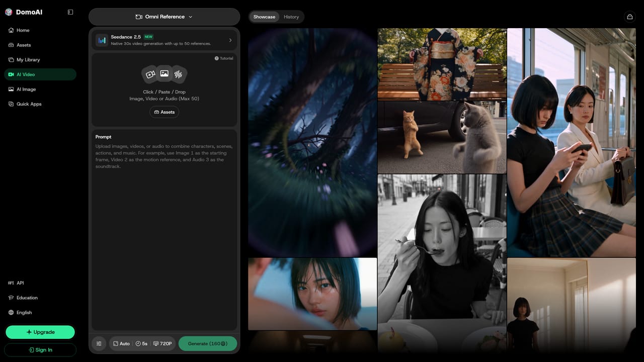Click the sidebar Assets tray icon
Screen dimensions: 644x362
[11, 45]
